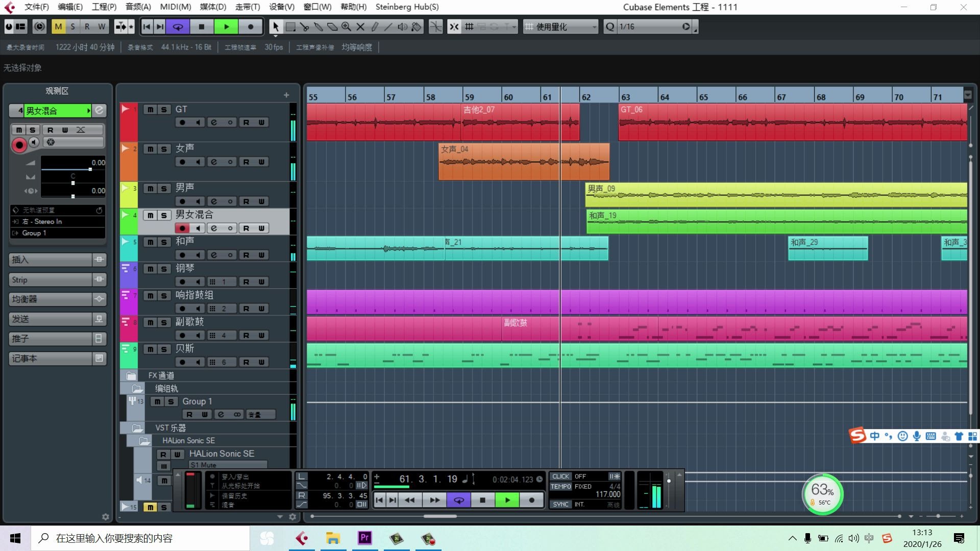Collapse the FX通道 folder
980x551 pixels.
coord(131,375)
